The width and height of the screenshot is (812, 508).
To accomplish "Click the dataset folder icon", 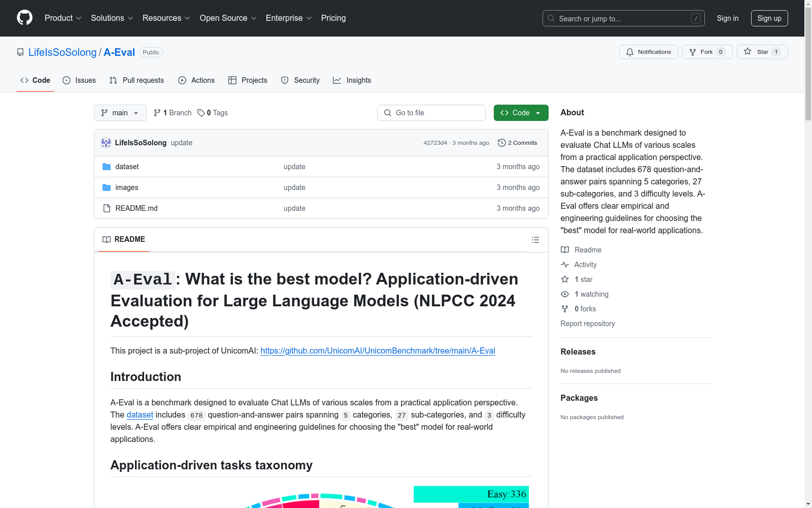I will pyautogui.click(x=107, y=167).
